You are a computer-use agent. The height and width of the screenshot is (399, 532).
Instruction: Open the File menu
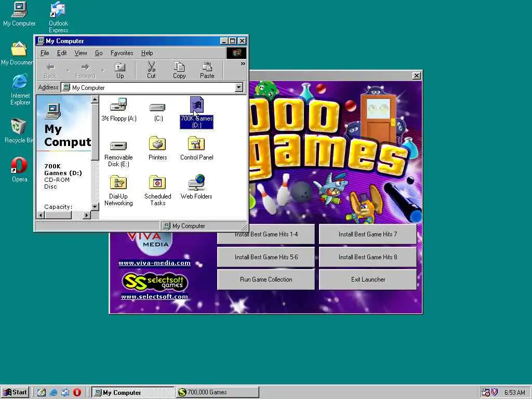tap(45, 53)
